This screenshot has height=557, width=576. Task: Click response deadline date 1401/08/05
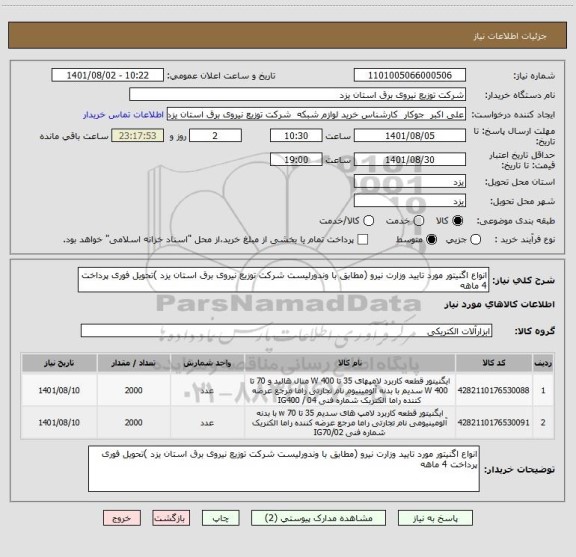tap(410, 136)
